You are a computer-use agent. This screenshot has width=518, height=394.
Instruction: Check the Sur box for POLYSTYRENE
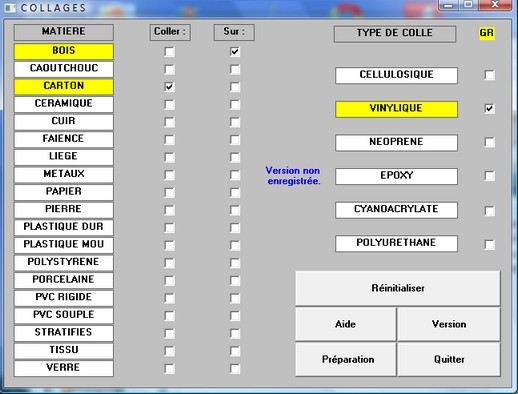(235, 263)
